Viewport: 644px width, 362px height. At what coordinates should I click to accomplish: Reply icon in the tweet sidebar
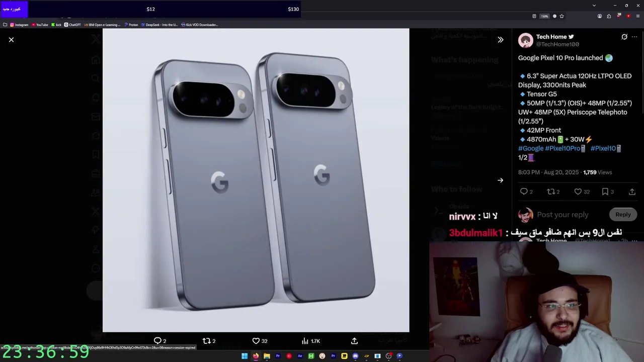pyautogui.click(x=524, y=192)
